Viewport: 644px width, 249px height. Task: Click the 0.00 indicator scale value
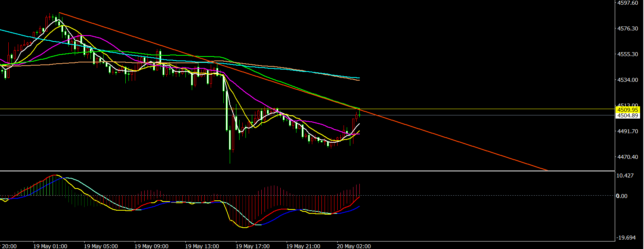click(622, 196)
